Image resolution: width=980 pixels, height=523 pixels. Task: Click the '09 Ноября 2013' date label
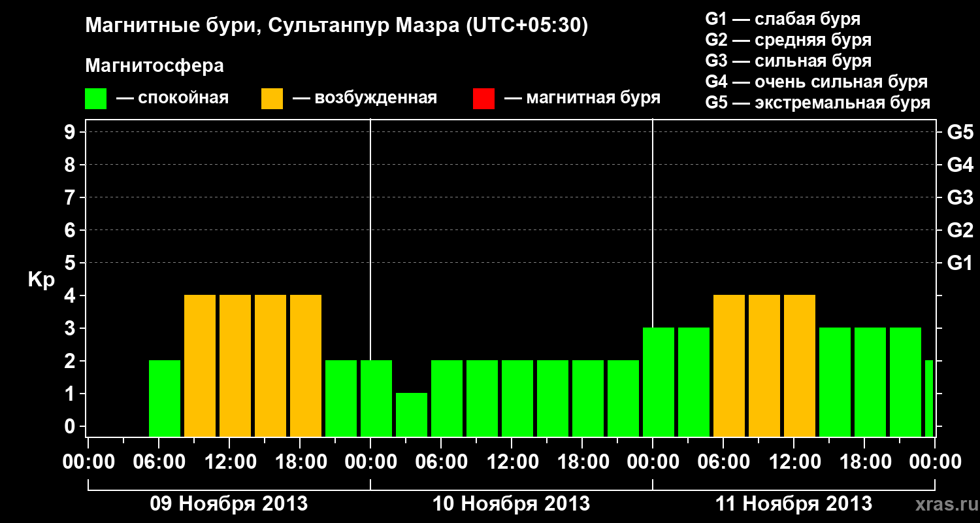pyautogui.click(x=229, y=503)
